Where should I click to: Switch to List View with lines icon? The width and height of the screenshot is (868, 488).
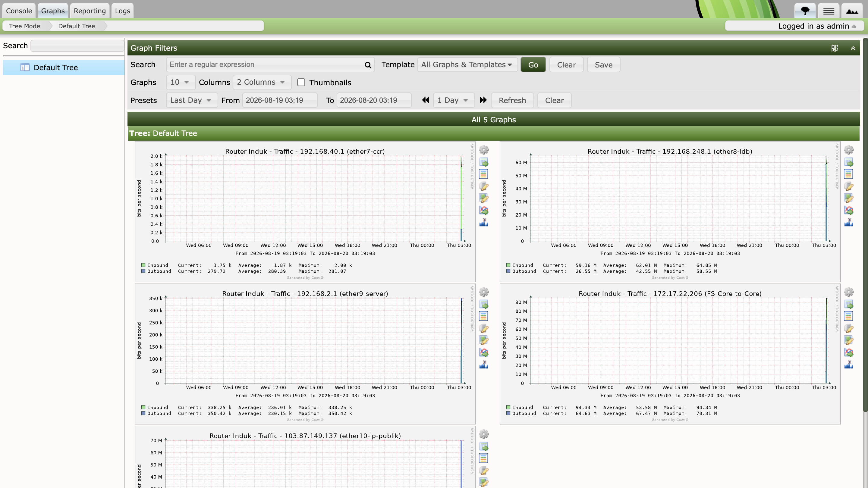point(829,11)
